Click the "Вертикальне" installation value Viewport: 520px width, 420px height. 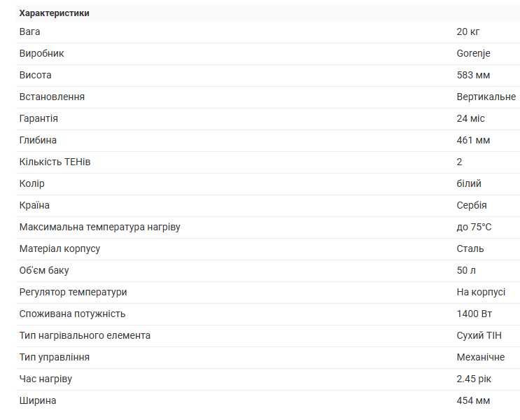[x=486, y=97]
